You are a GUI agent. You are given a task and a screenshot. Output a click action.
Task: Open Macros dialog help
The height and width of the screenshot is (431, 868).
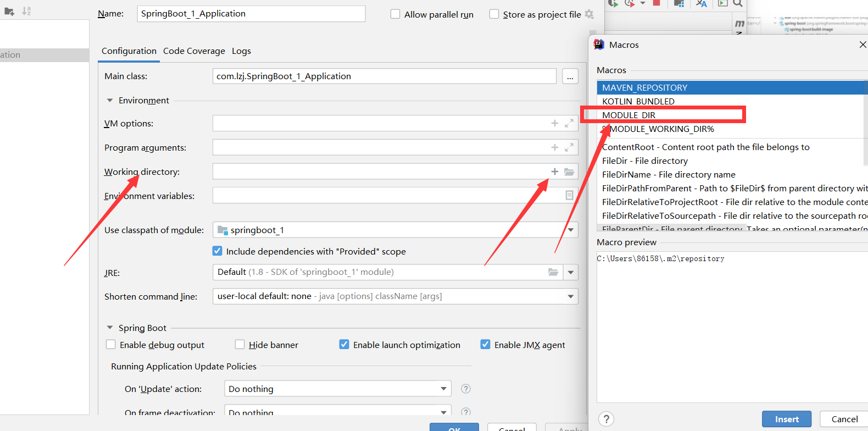pos(606,419)
